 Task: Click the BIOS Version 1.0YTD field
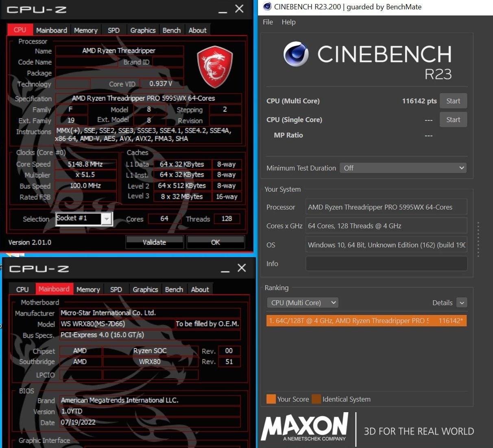150,411
